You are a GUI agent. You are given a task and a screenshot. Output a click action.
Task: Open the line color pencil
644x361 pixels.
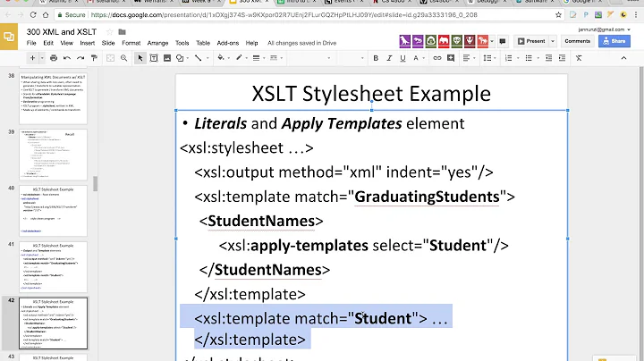click(x=239, y=58)
